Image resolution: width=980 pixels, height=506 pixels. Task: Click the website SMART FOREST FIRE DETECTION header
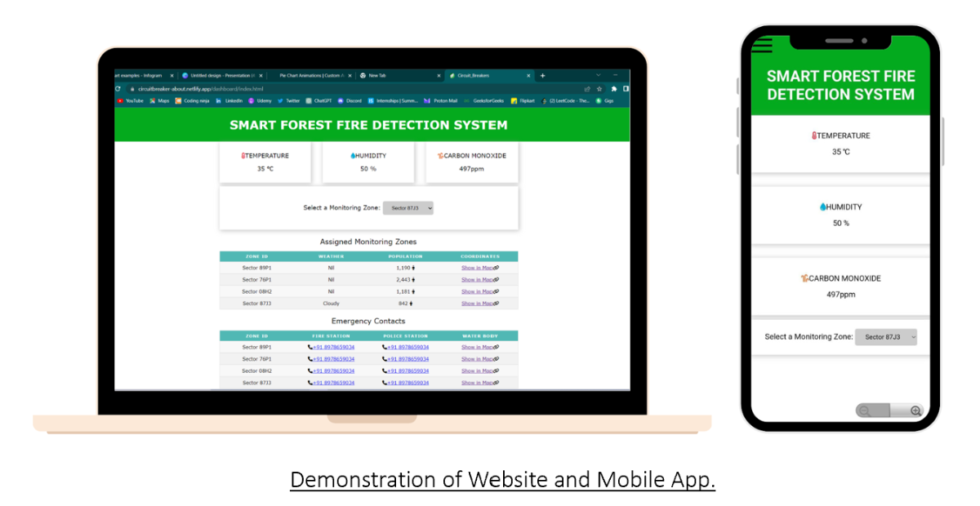pos(368,125)
